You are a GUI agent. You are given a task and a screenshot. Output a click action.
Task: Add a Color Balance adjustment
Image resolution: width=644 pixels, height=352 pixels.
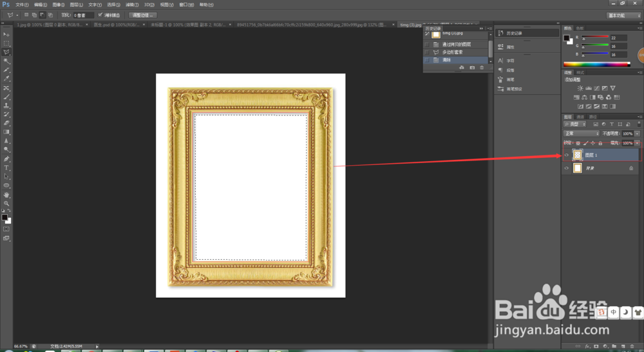coord(584,97)
